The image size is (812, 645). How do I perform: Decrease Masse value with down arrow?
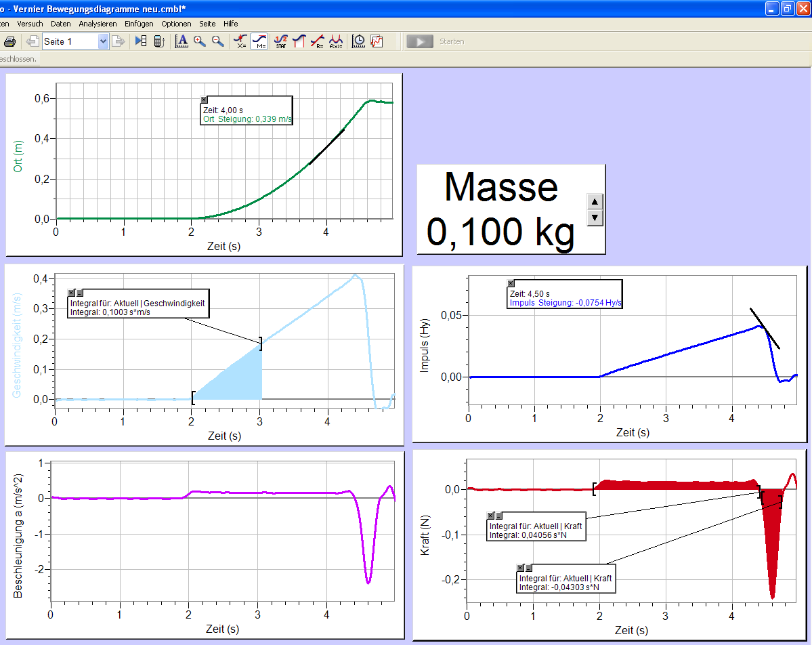pyautogui.click(x=594, y=217)
